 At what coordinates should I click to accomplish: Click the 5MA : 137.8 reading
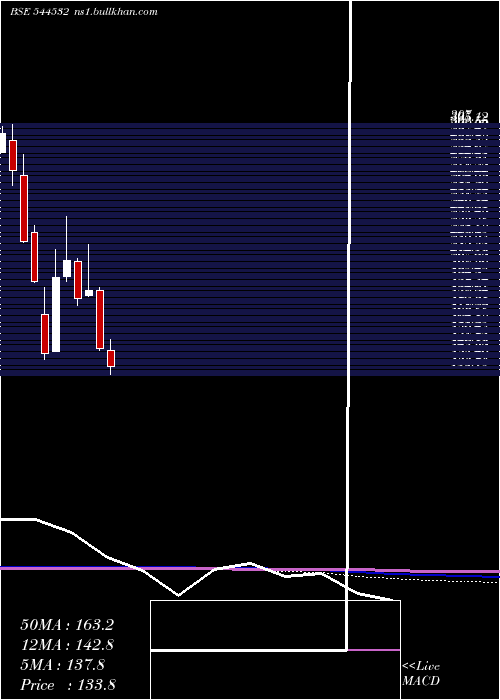coord(62,665)
